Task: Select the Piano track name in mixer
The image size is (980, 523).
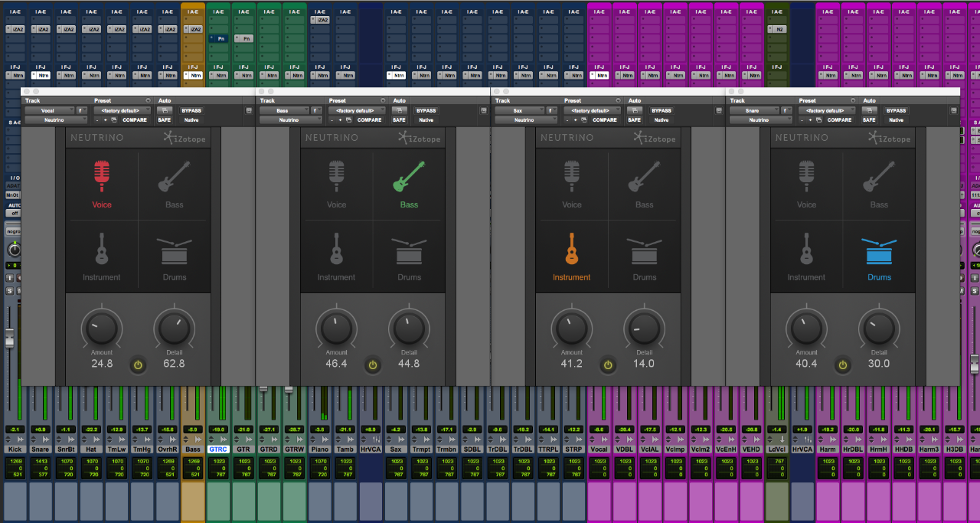Action: coord(319,449)
